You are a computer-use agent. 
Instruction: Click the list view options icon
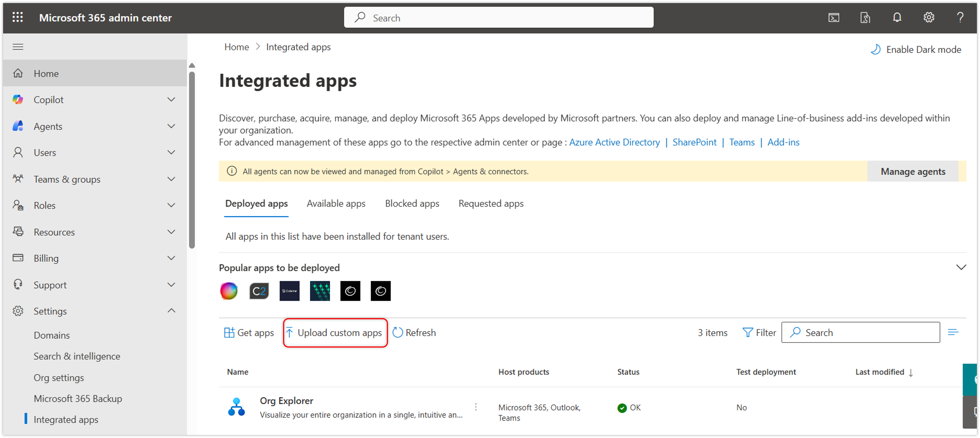point(953,332)
